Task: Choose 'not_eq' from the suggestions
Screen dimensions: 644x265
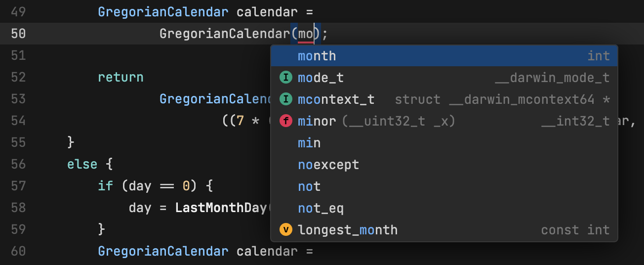Action: tap(321, 208)
